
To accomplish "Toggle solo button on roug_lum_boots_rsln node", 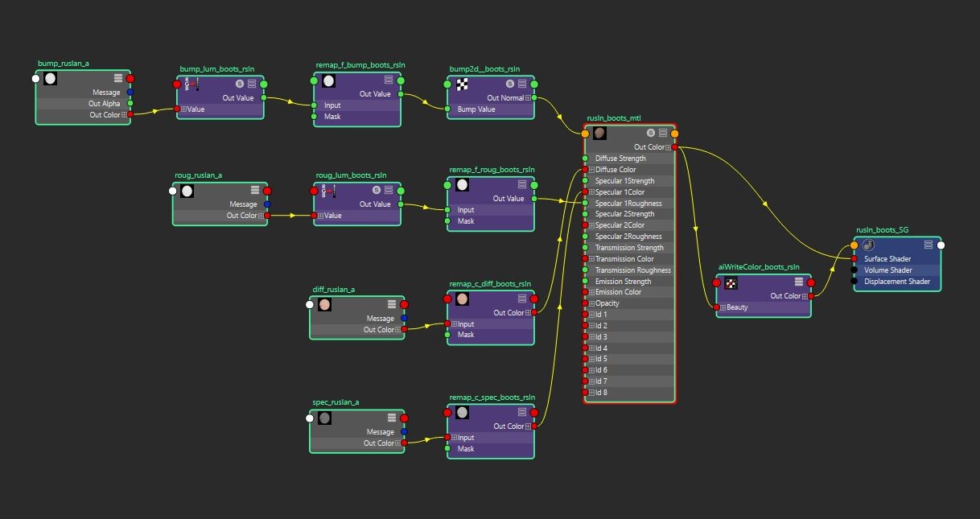I will point(377,190).
